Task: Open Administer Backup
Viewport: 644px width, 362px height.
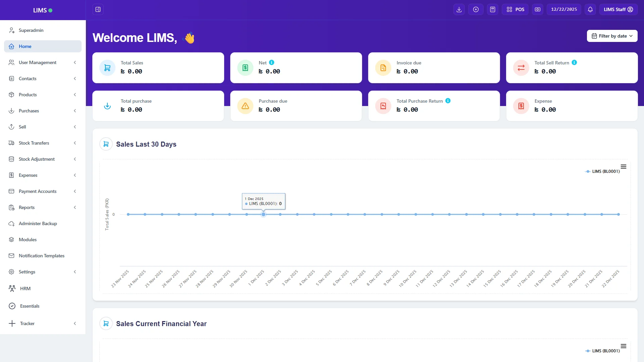Action: click(x=43, y=223)
